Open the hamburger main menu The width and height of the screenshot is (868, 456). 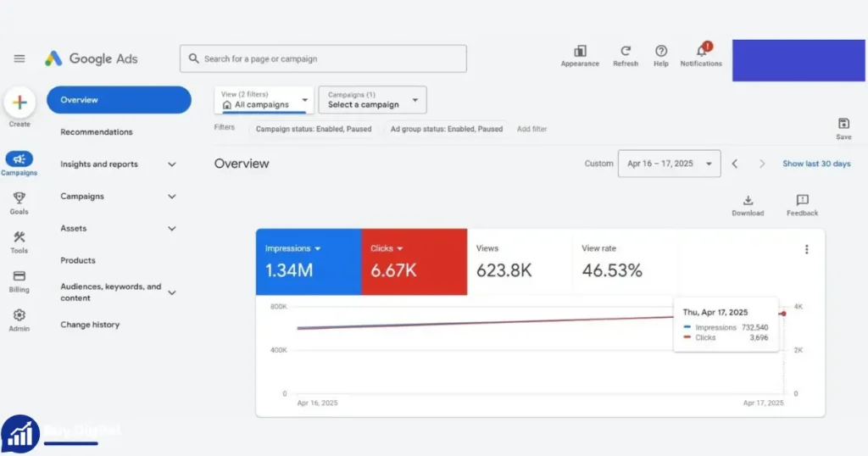[19, 58]
